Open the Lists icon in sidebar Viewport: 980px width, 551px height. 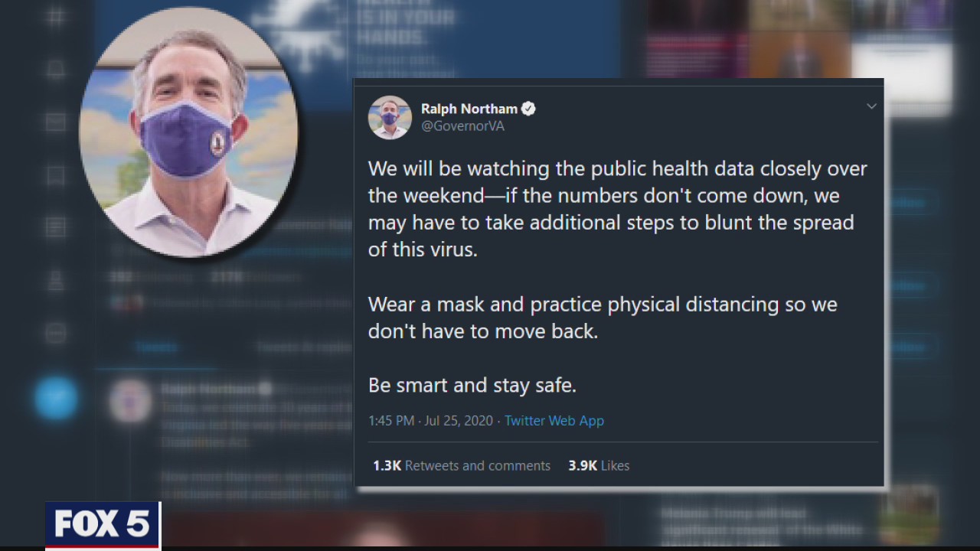coord(55,227)
